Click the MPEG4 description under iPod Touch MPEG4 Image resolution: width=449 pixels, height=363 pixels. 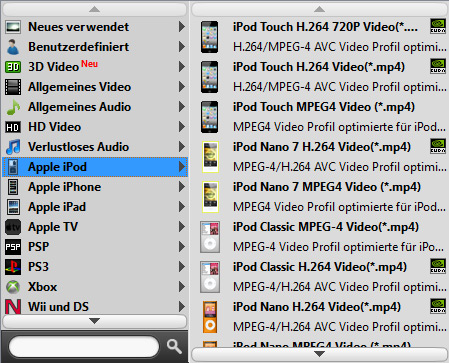[x=339, y=127]
